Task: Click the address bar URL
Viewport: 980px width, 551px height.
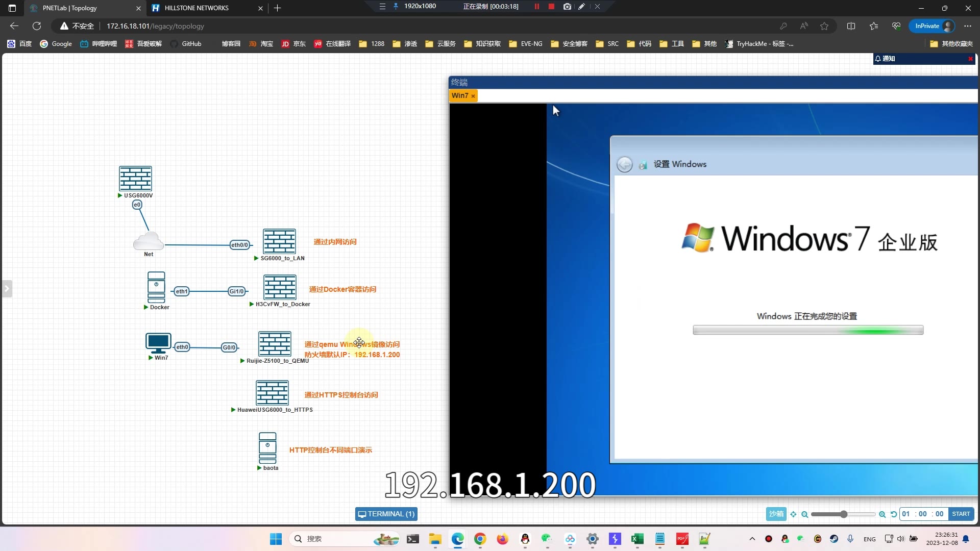Action: coord(155,26)
